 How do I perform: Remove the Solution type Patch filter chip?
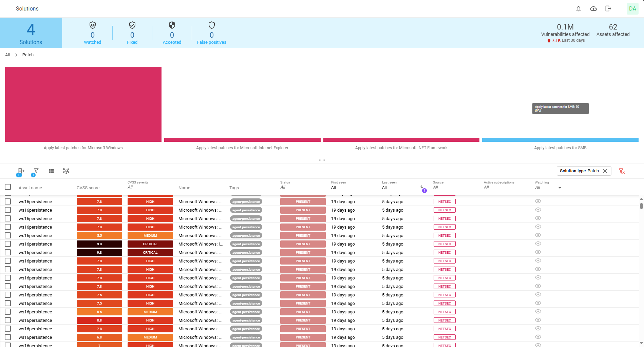click(x=605, y=171)
